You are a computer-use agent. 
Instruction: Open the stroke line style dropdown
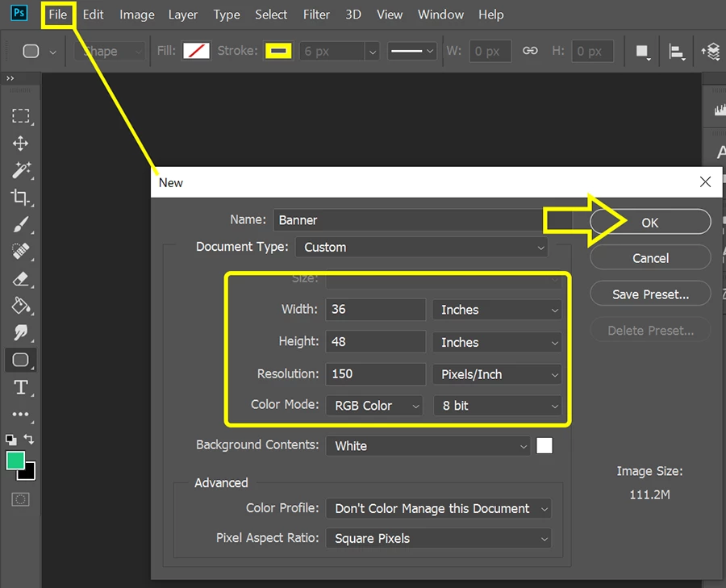tap(411, 51)
